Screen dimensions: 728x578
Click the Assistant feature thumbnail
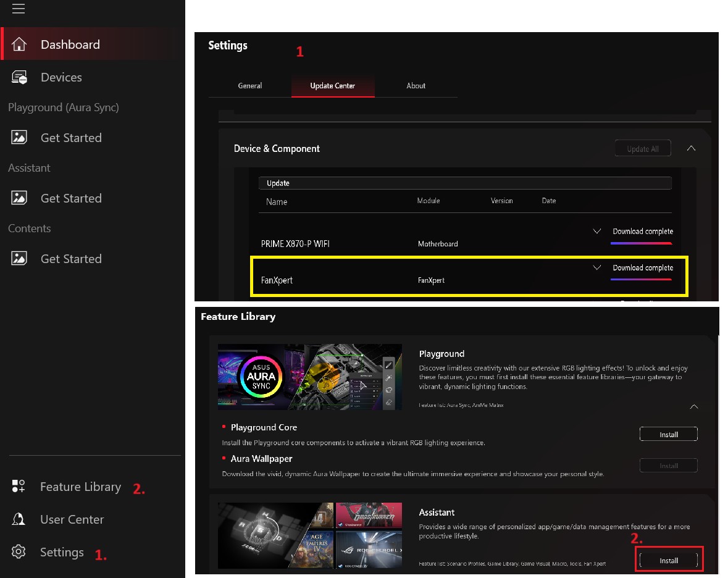(310, 535)
